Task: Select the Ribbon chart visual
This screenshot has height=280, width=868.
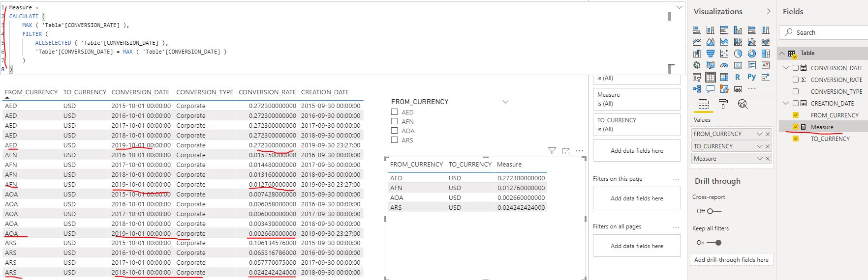Action: (766, 42)
